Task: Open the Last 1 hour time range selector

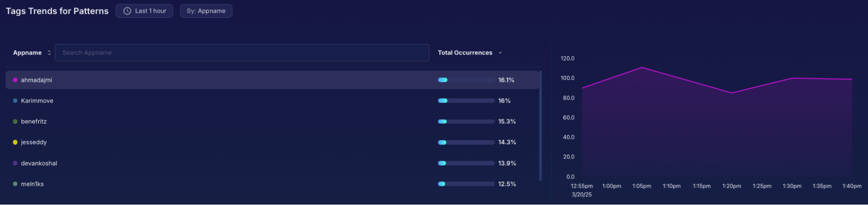Action: tap(144, 11)
